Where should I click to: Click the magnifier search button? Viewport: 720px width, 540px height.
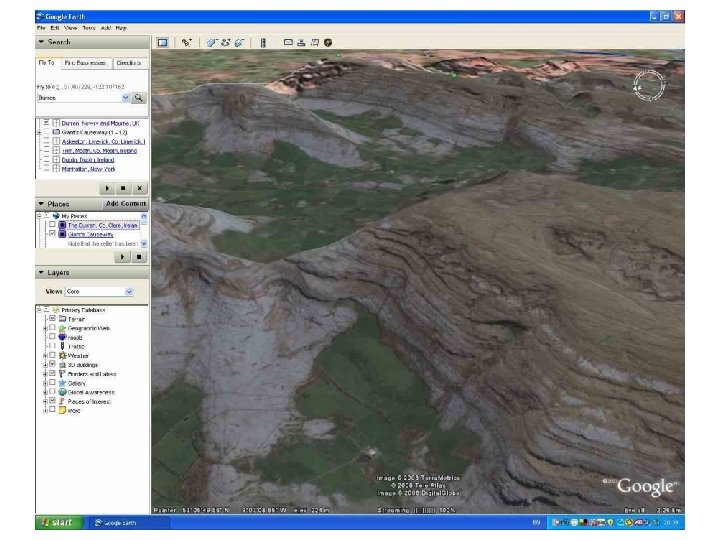(x=138, y=98)
